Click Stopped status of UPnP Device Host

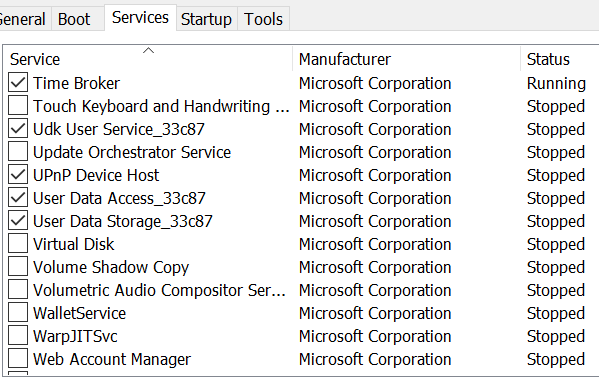(x=556, y=176)
